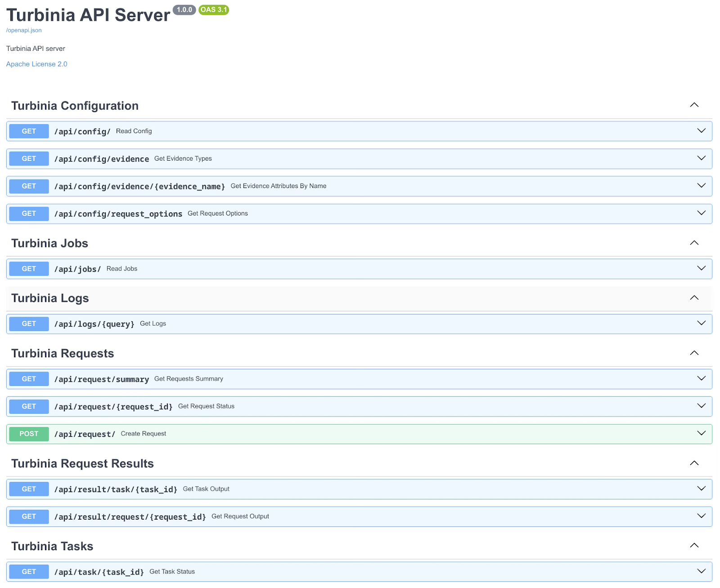
Task: Click the /api/request/{request_id} path text
Action: (113, 407)
